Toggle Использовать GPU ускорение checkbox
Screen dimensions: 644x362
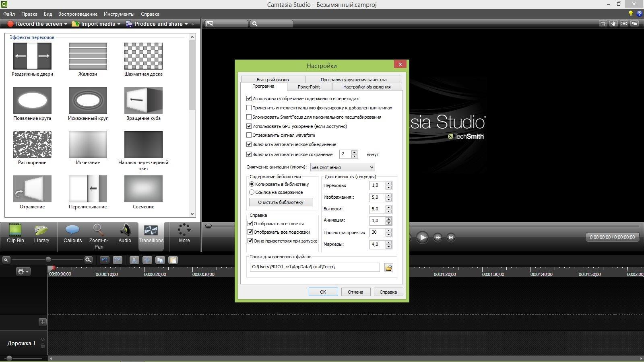click(249, 126)
